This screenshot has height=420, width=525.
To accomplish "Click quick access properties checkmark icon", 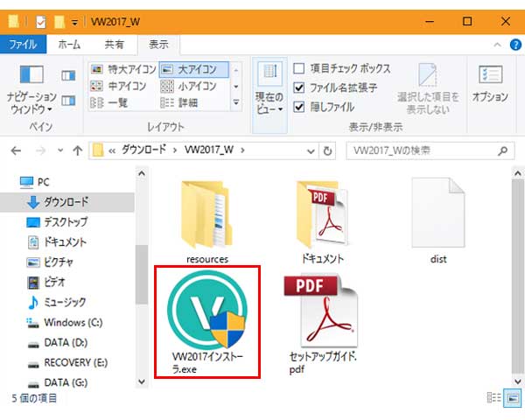I will (41, 22).
